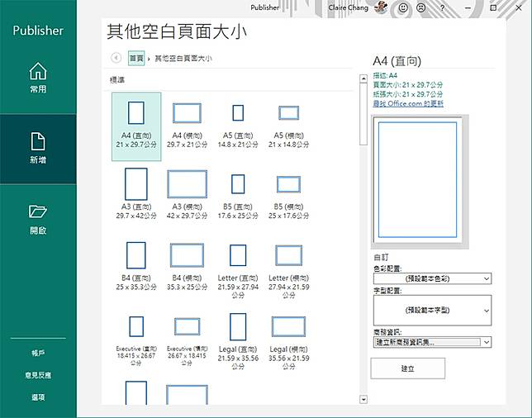Image resolution: width=532 pixels, height=418 pixels.
Task: Choose Legal (橫向) page size
Action: (289, 343)
